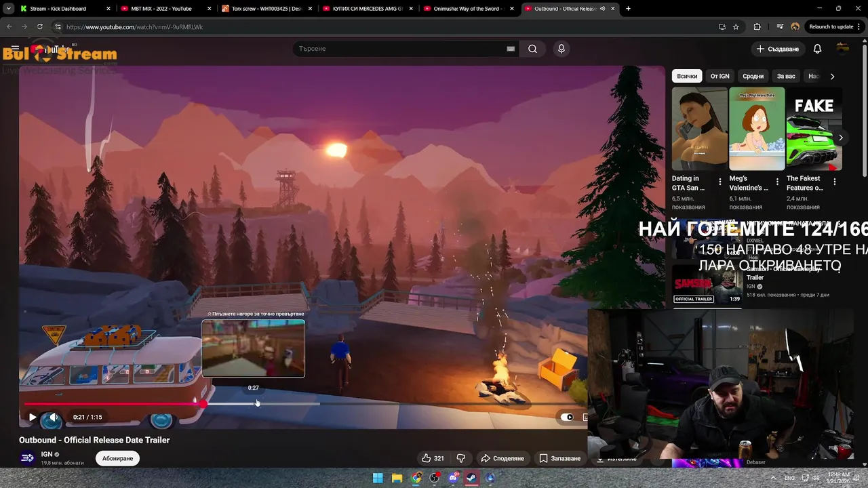The height and width of the screenshot is (488, 868).
Task: Click the video title Outbound - Official Release Date Trailer
Action: pos(94,440)
